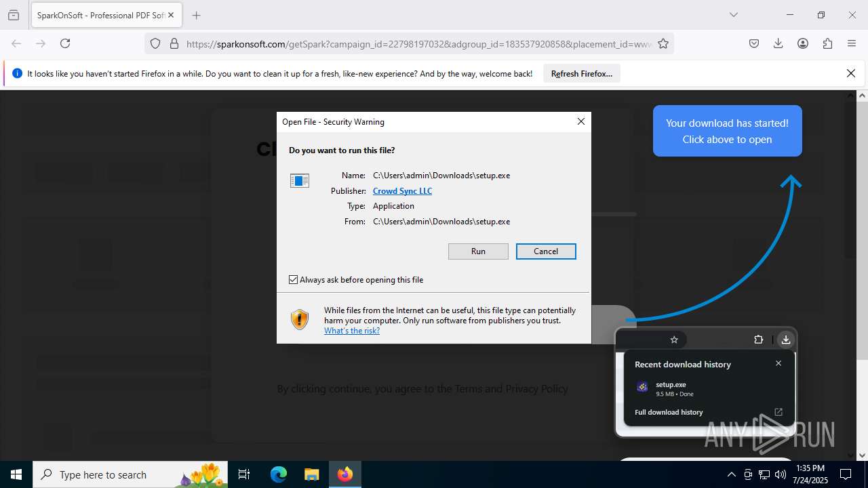The height and width of the screenshot is (488, 868).
Task: Open File Explorer from the taskbar
Action: point(311,474)
